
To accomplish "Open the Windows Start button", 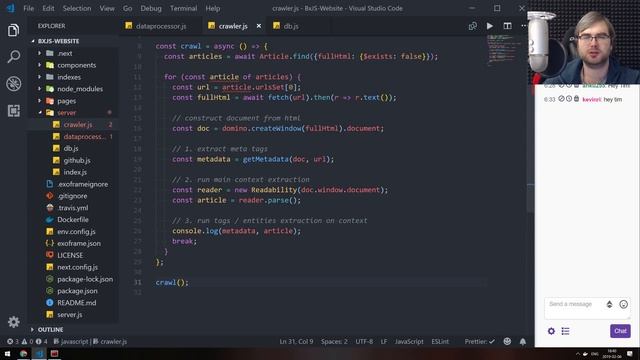I will pos(7,354).
